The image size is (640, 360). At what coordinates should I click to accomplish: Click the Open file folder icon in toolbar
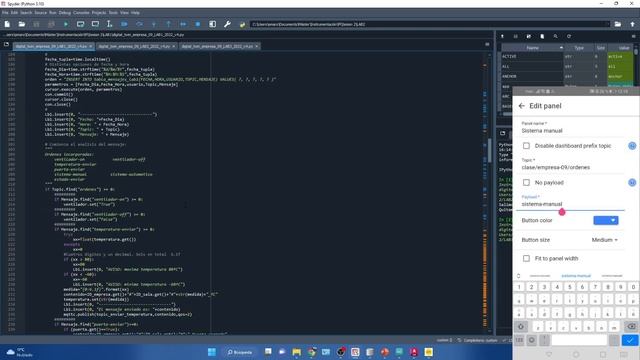[x=22, y=24]
